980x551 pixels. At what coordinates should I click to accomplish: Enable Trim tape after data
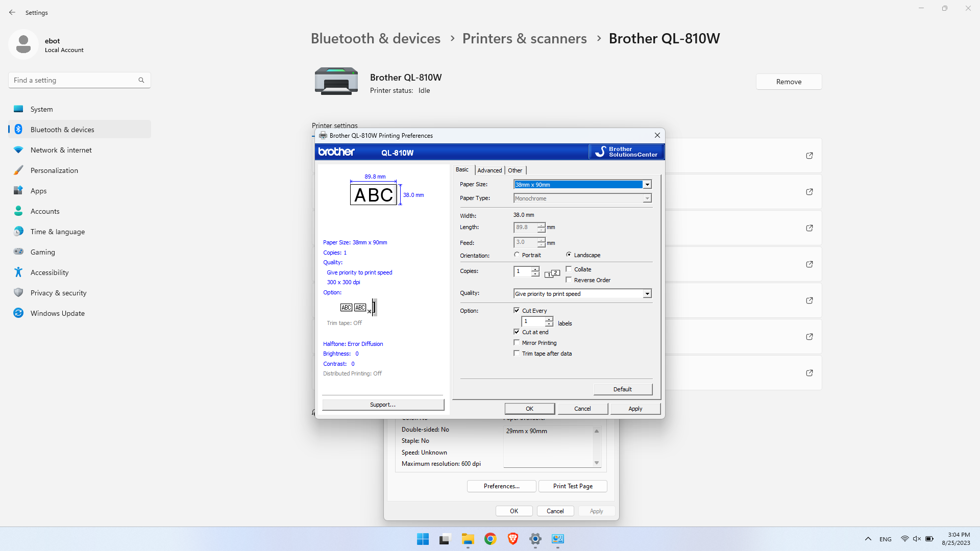517,353
